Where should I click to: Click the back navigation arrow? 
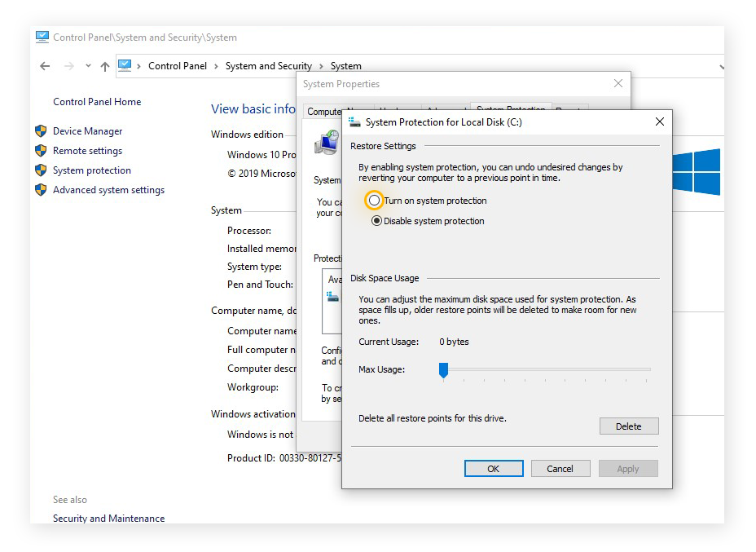[45, 66]
